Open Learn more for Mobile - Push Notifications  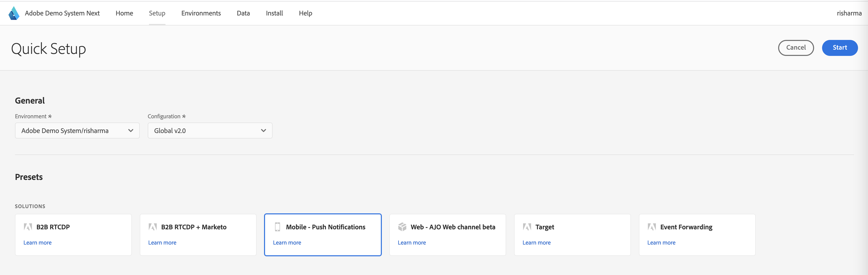point(287,243)
